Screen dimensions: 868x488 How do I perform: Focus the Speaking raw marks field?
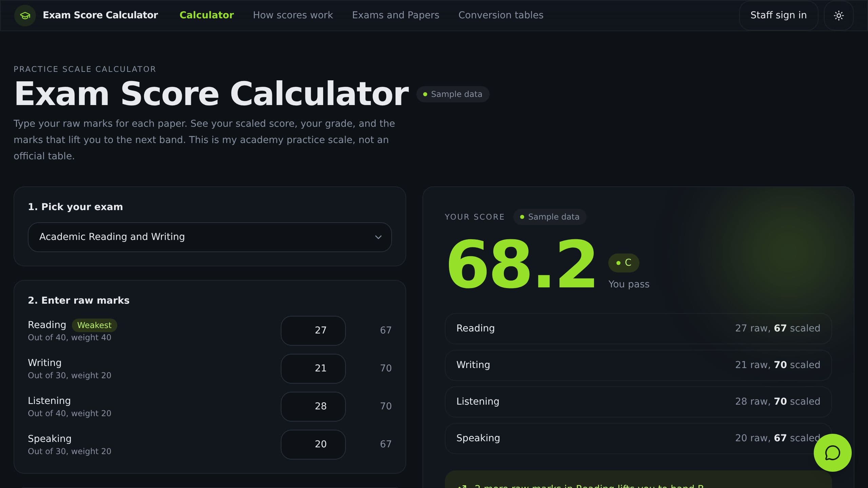tap(313, 444)
